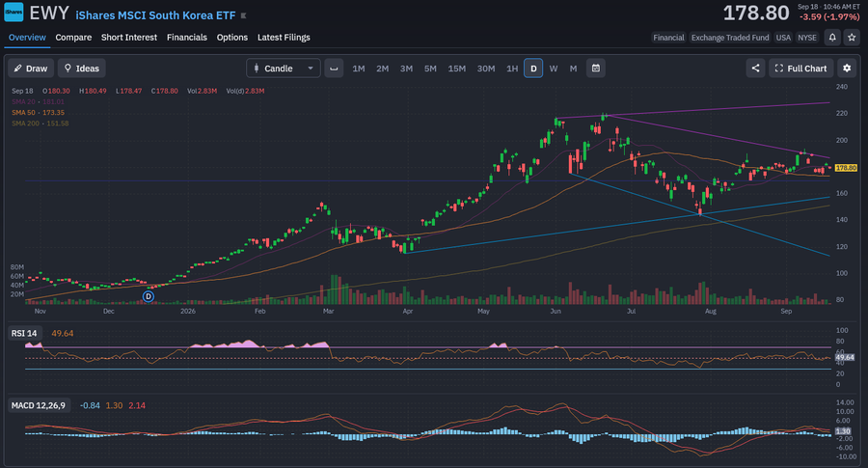
Task: Select the 1M minute interval
Action: pos(359,69)
